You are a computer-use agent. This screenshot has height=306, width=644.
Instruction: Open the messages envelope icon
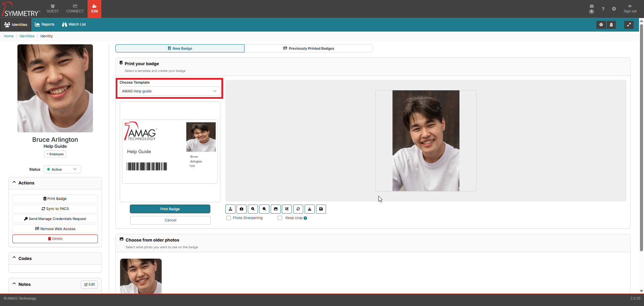point(592,6)
